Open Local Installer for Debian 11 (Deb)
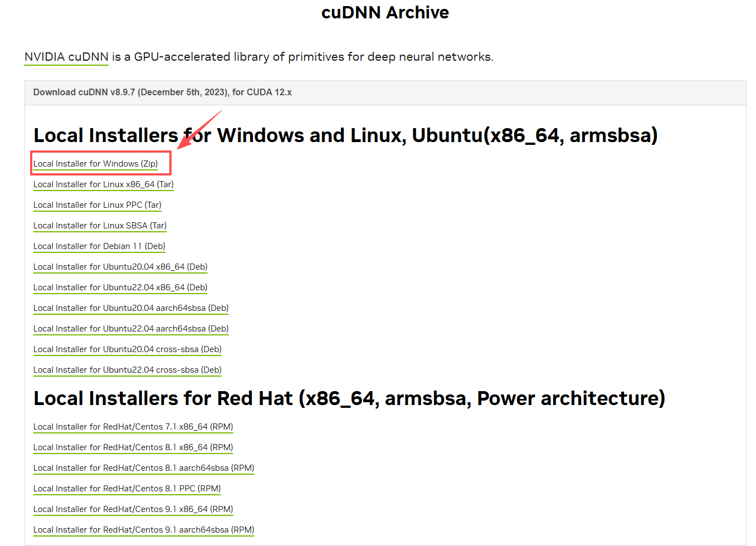Screen dimensions: 756x546 click(99, 246)
